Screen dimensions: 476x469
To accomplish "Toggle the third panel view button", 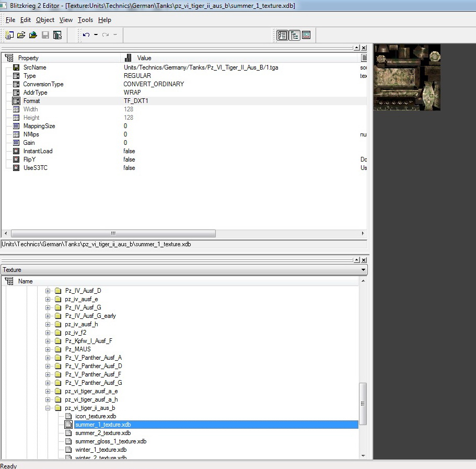I will 306,35.
